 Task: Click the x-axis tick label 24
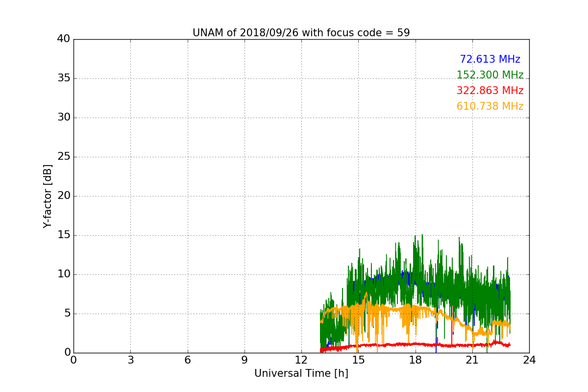529,360
